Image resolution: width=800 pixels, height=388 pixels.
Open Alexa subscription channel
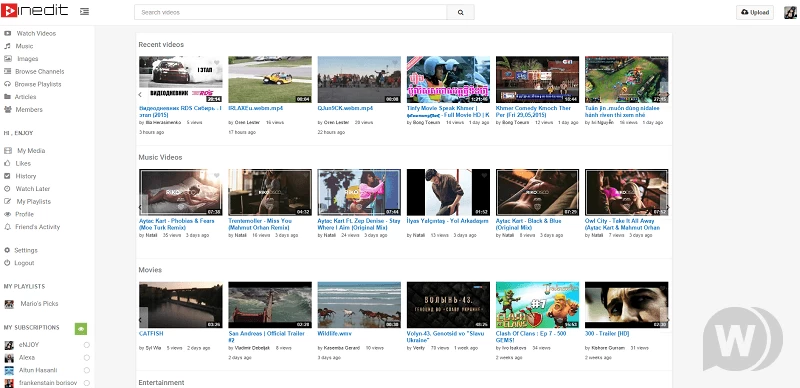pos(27,358)
